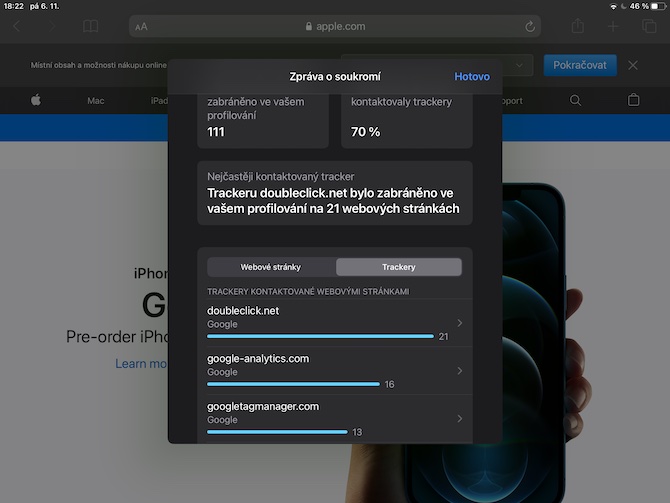Tap the 70 % contacted trackers card
The height and width of the screenshot is (503, 670).
pyautogui.click(x=407, y=121)
